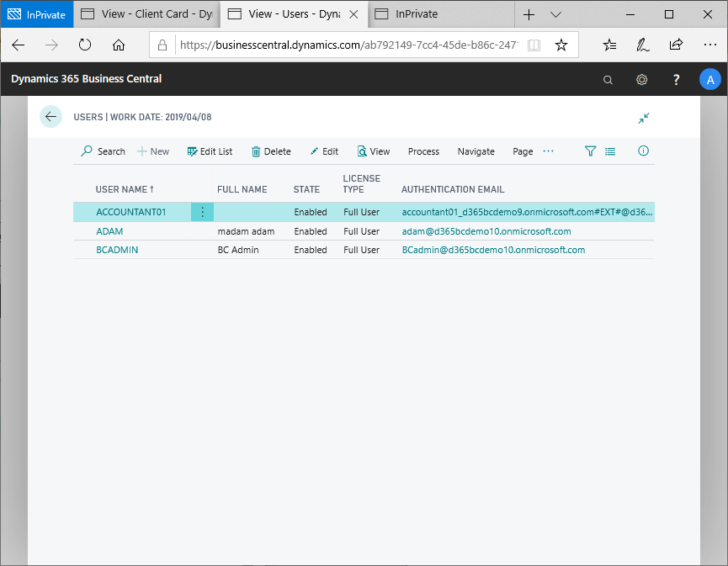Click the lock icon in address bar
The height and width of the screenshot is (566, 728).
click(x=162, y=45)
